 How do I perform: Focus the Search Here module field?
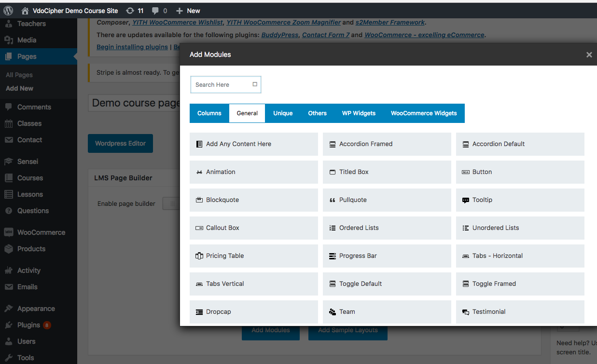click(x=226, y=84)
